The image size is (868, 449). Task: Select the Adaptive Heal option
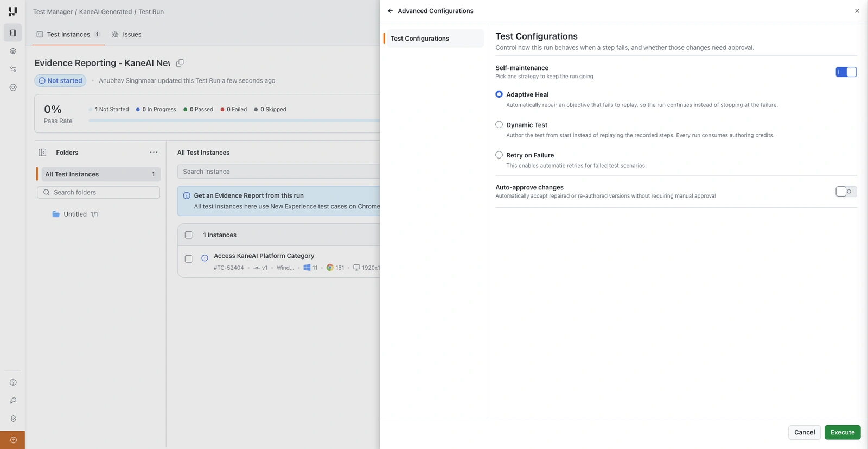499,94
